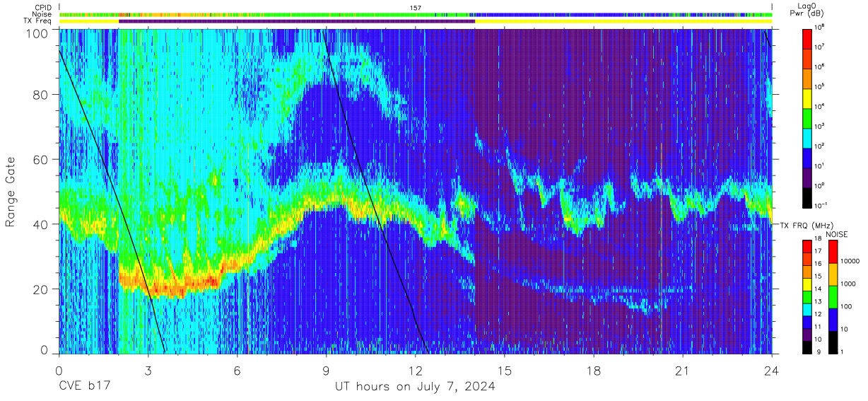Click y-axis tick label '100'

[x=37, y=33]
